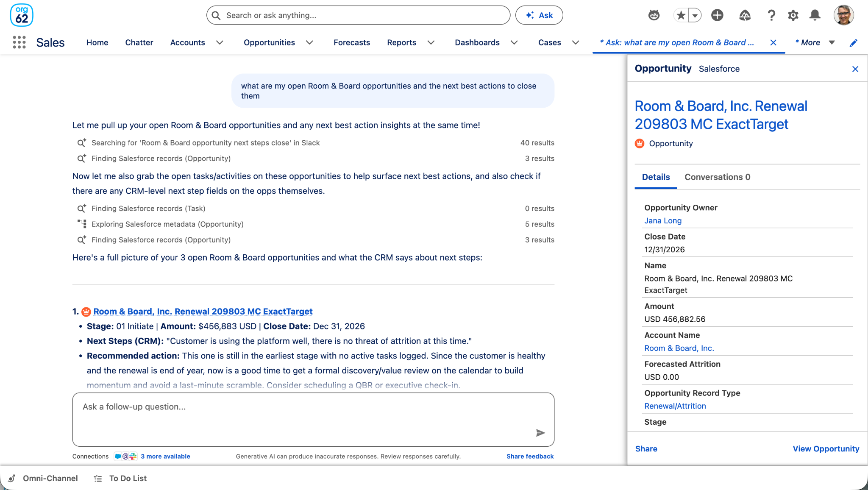Viewport: 868px width, 490px height.
Task: Send the follow-up question arrow
Action: (540, 433)
